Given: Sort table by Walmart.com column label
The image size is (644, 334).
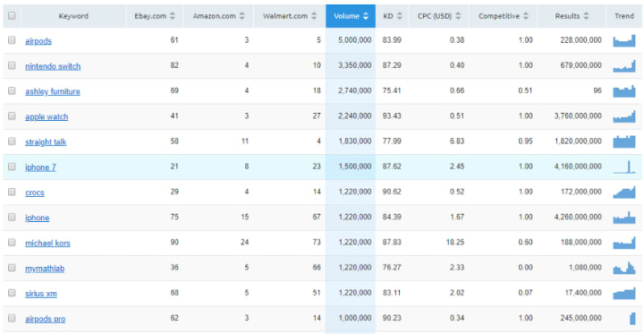Looking at the screenshot, I should [285, 16].
